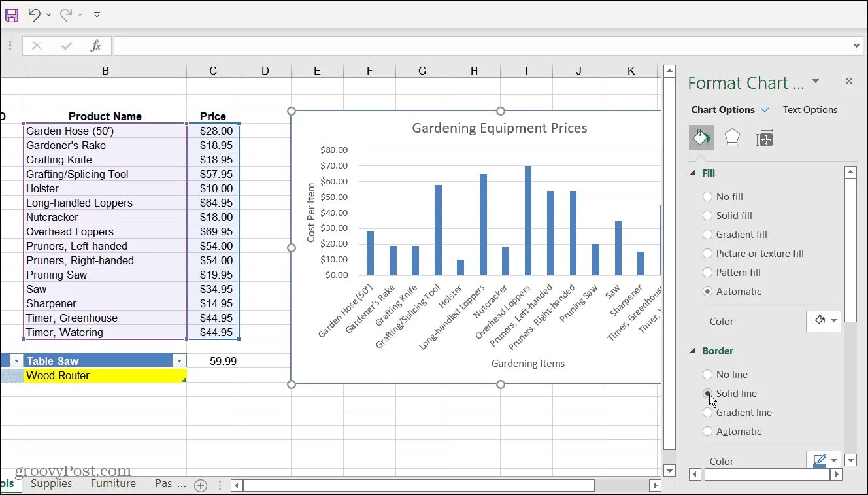This screenshot has height=495, width=868.
Task: Select the Solid fill radio button
Action: pos(707,216)
